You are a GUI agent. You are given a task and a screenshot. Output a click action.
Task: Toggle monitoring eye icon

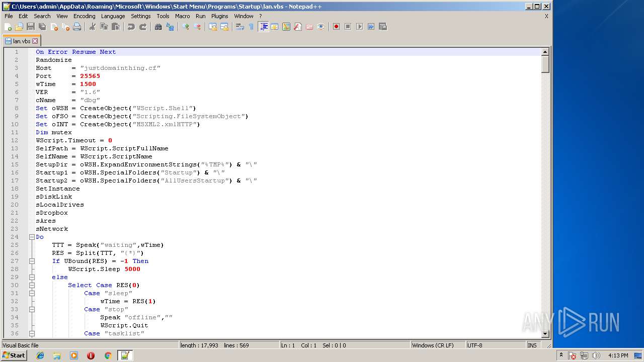321,27
